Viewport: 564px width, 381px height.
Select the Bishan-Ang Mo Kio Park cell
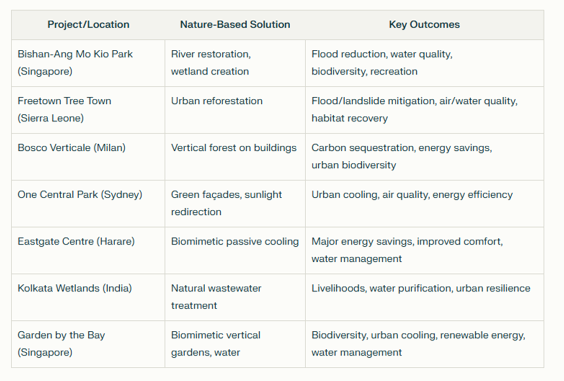pos(88,63)
